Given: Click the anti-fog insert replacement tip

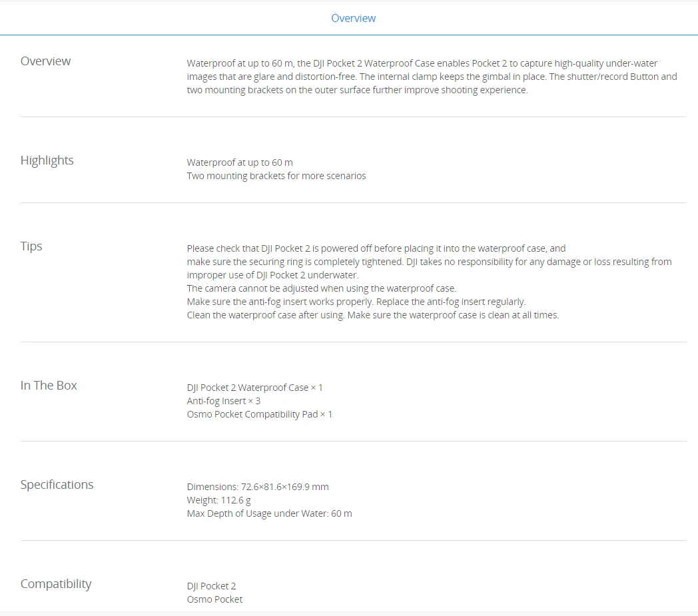Looking at the screenshot, I should click(x=356, y=302).
